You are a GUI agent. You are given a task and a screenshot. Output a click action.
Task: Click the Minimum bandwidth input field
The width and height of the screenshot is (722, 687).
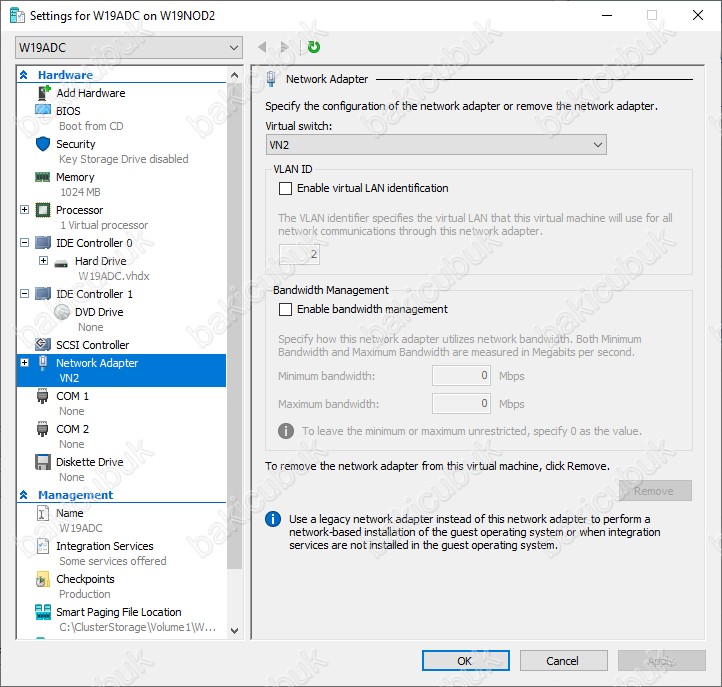coord(461,376)
